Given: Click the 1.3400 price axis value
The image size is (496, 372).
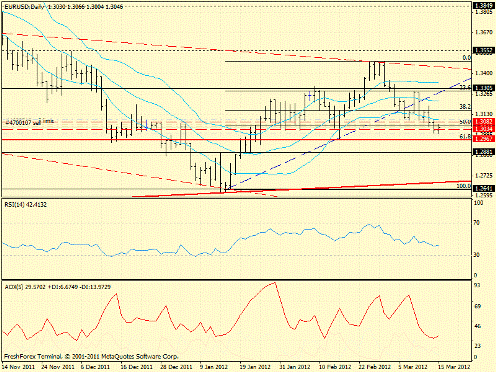Looking at the screenshot, I should click(x=484, y=73).
